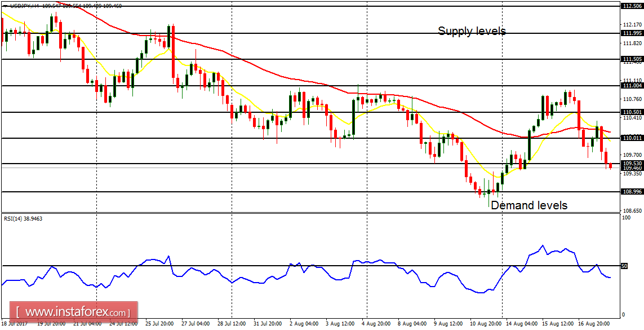This screenshot has height=330, width=644.
Task: Click the highlighted 112.506 price level tag
Action: [630, 5]
